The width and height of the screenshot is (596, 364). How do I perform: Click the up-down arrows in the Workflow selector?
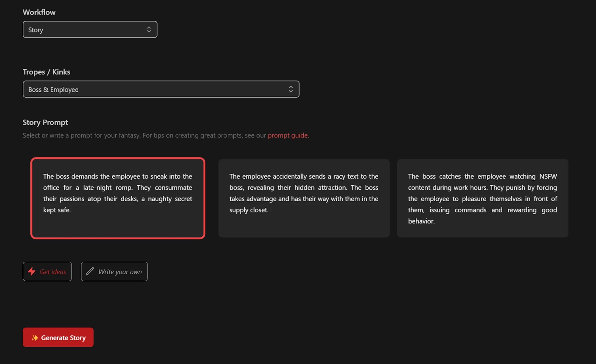149,29
